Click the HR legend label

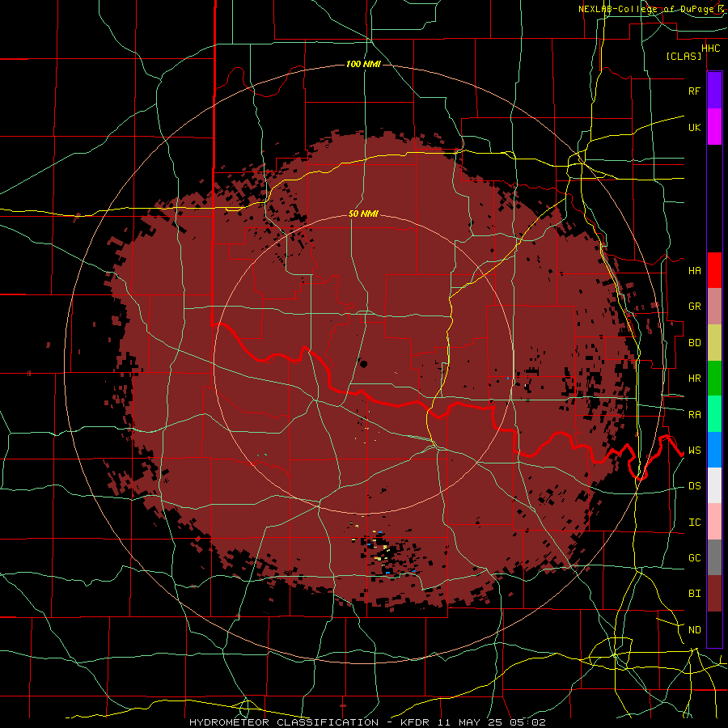click(694, 379)
